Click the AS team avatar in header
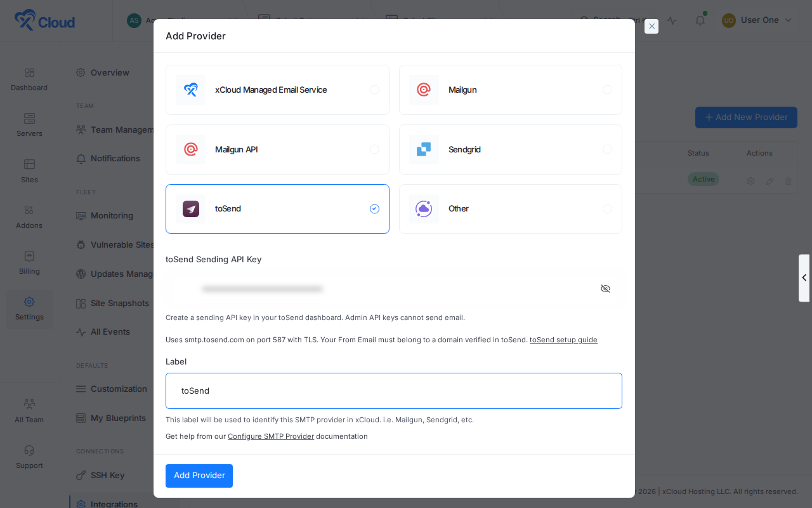Image resolution: width=812 pixels, height=508 pixels. [x=134, y=20]
